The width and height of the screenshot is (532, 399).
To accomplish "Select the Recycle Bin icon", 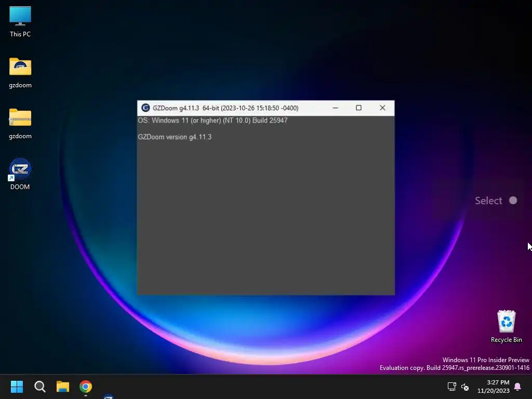I will (506, 326).
